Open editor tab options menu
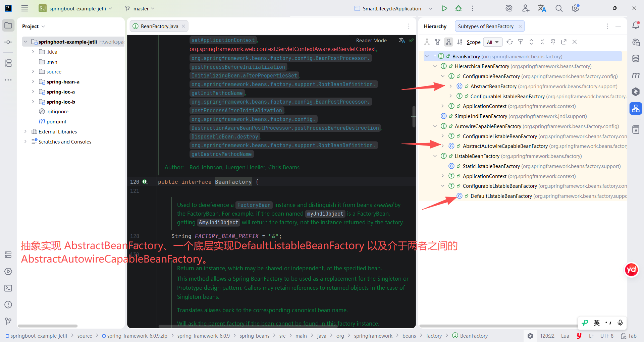Screen dimensions: 644x342 pyautogui.click(x=409, y=26)
